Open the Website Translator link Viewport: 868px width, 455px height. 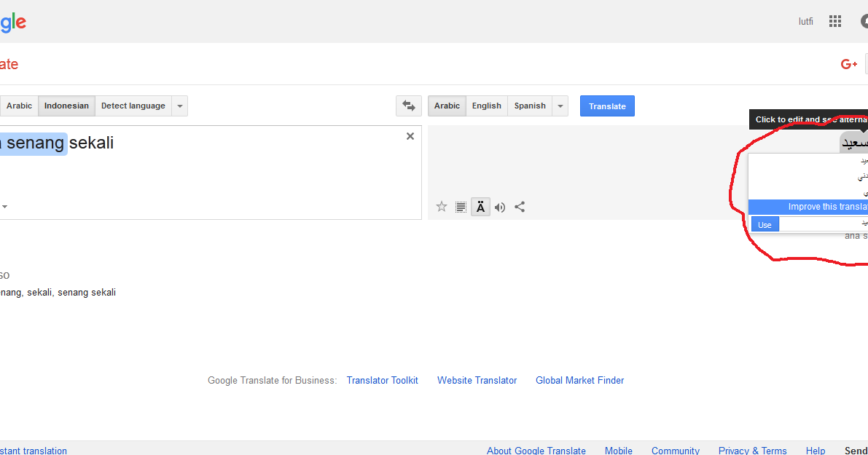tap(477, 380)
